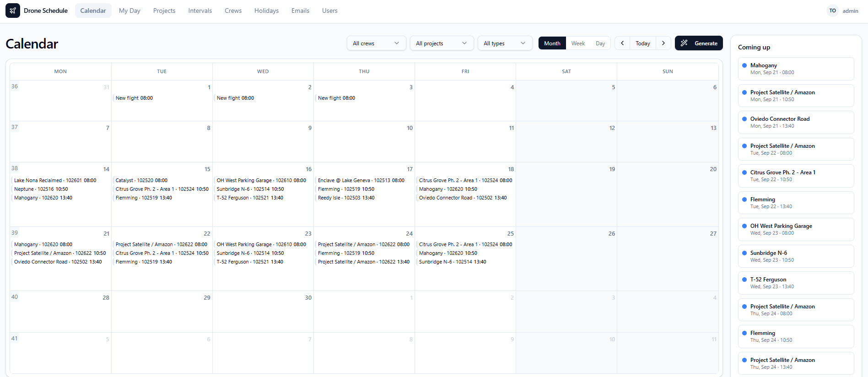Switch to Week view
The image size is (868, 377).
578,43
